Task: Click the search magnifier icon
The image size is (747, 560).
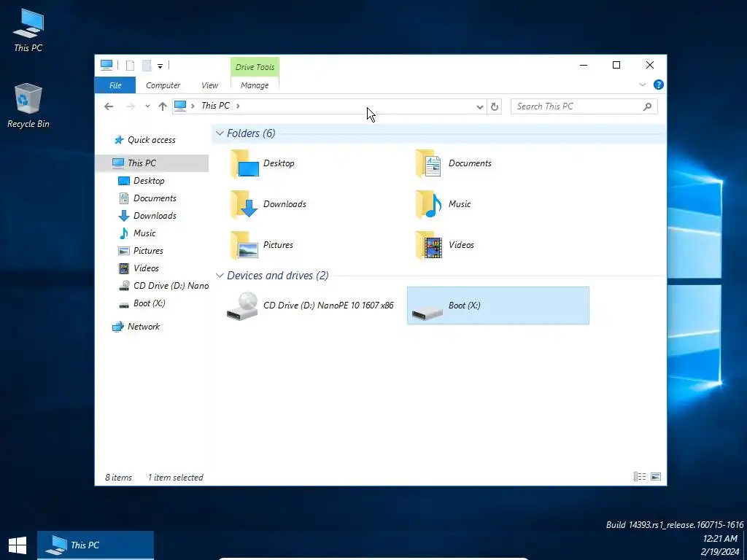Action: [x=647, y=106]
